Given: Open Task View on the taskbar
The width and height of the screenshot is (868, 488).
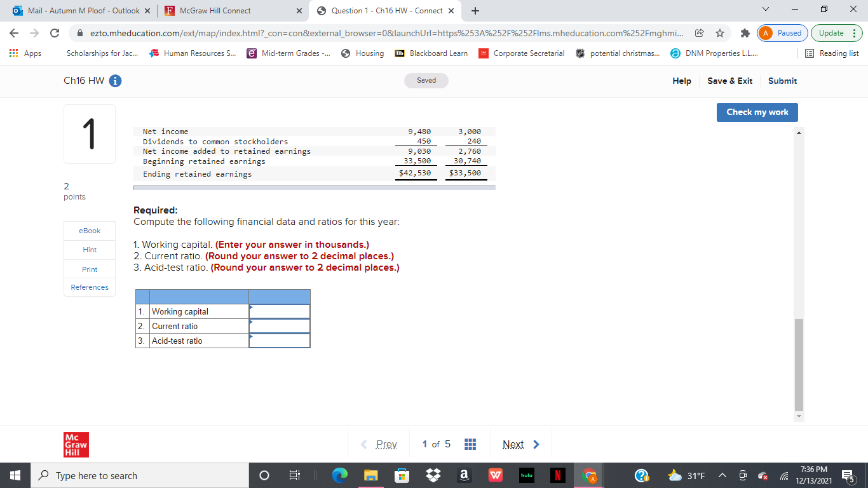Looking at the screenshot, I should (294, 475).
